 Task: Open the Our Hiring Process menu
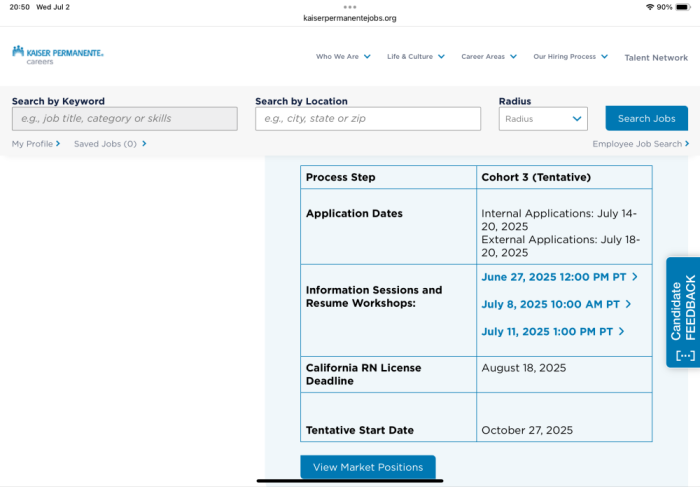click(570, 57)
